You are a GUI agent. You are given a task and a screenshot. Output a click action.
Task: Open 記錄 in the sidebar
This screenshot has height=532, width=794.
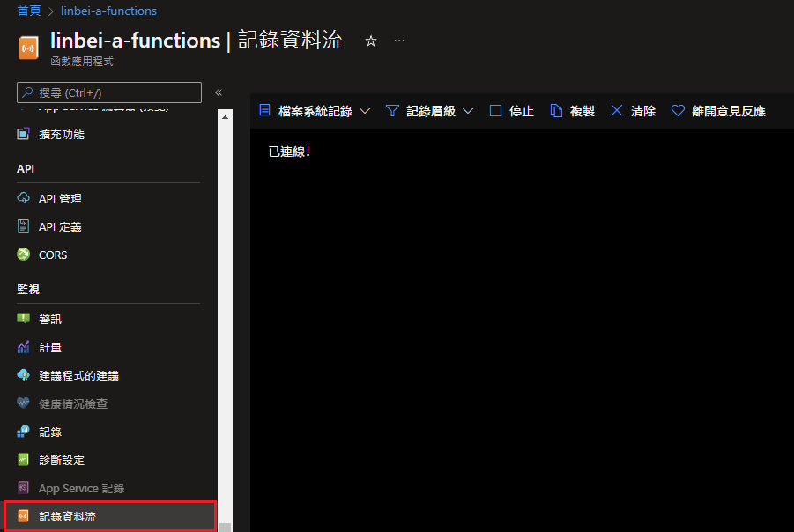(50, 432)
